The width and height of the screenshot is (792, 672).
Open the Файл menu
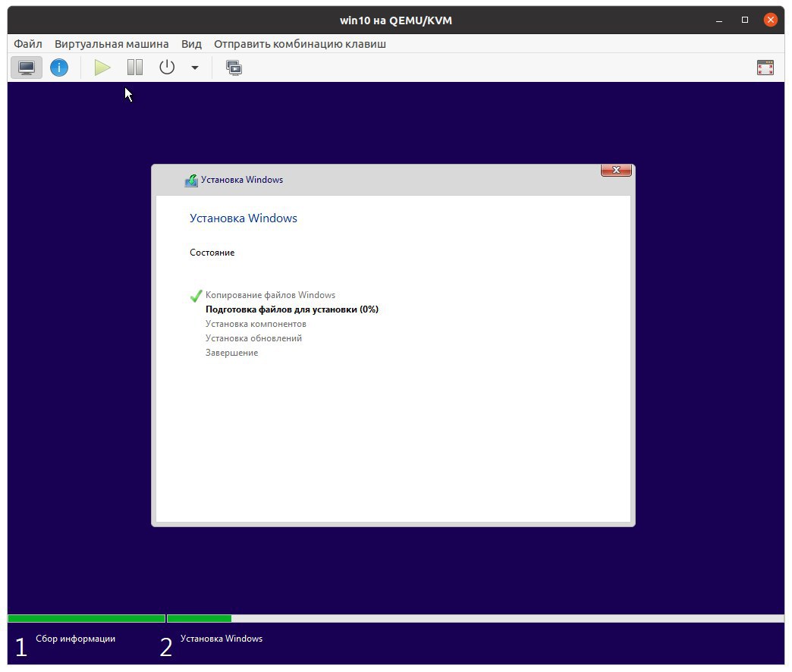tap(28, 44)
